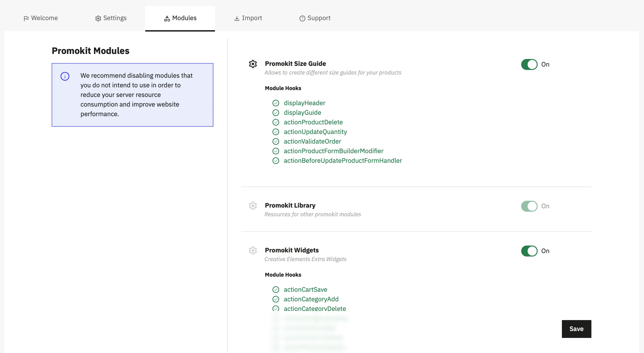644x353 pixels.
Task: Select the Modules tab
Action: tap(180, 18)
